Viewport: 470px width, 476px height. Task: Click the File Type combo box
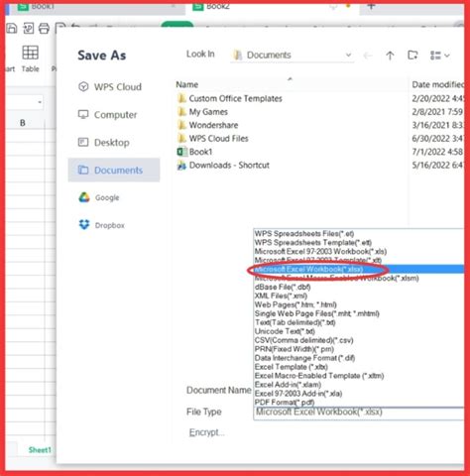pos(359,413)
